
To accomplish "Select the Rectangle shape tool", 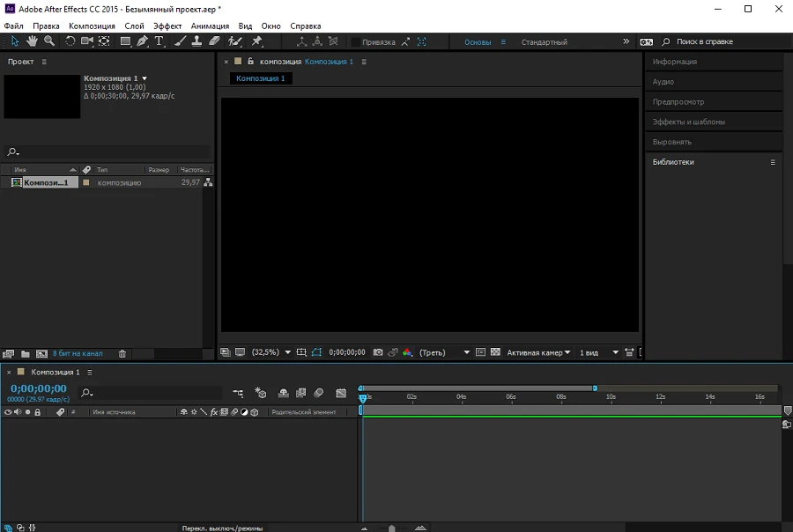I will tap(125, 41).
